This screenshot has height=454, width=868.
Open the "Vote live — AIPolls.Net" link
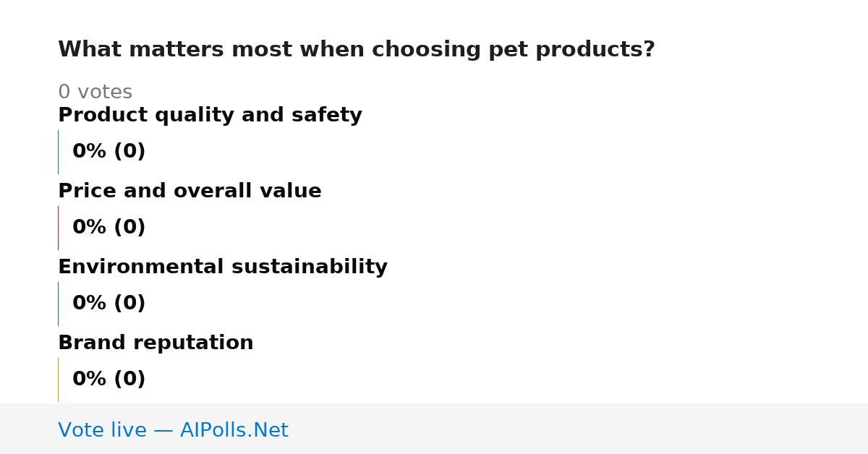[173, 431]
